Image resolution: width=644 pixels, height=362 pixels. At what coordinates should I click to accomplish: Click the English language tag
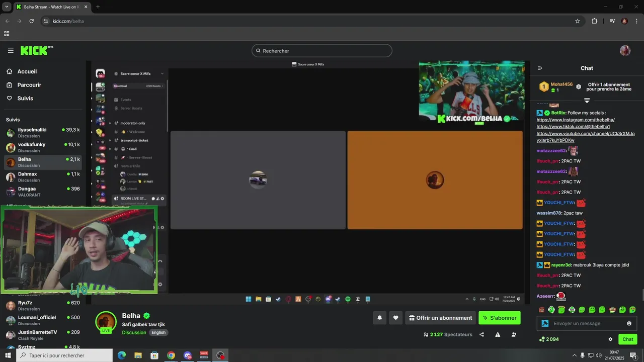pos(158,332)
